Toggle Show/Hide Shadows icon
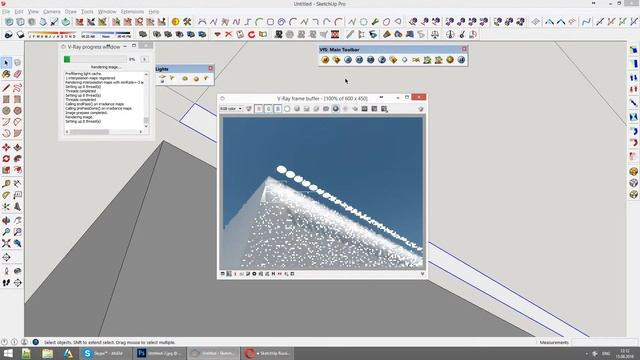Image resolution: width=640 pixels, height=360 pixels. (9, 35)
